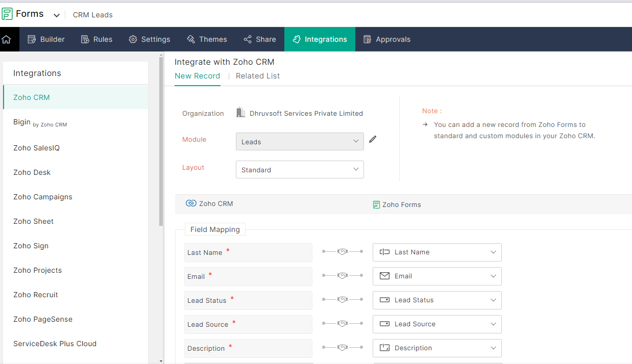Switch to the Related List tab
Image resolution: width=632 pixels, height=364 pixels.
coord(258,76)
